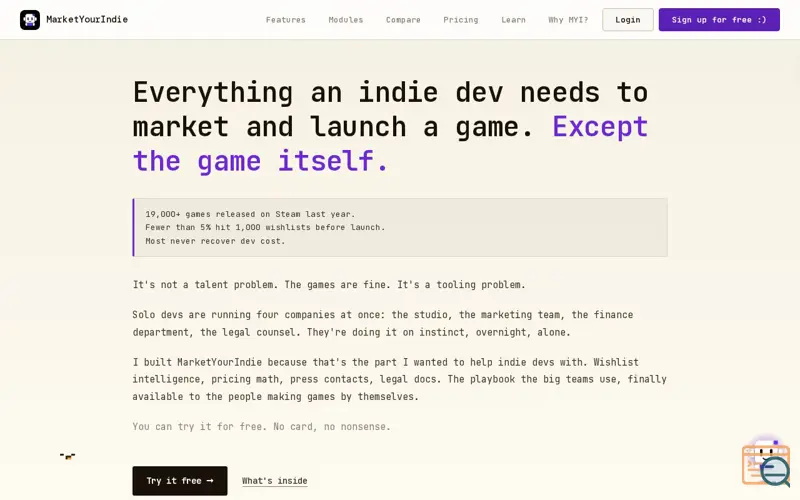Click "Solo devs are running four companies" paragraph
This screenshot has height=500, width=800.
click(x=383, y=323)
